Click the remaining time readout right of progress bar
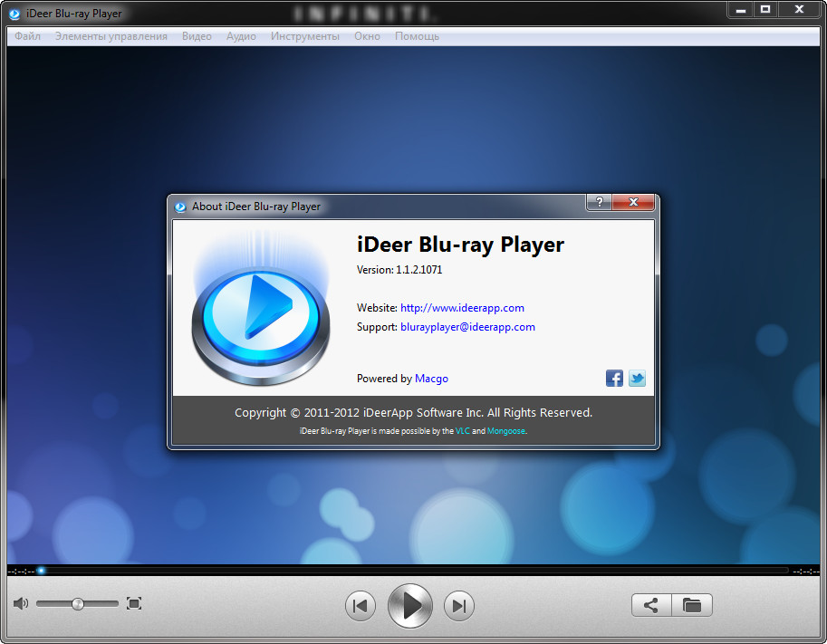Viewport: 827px width, 644px height. tap(806, 571)
